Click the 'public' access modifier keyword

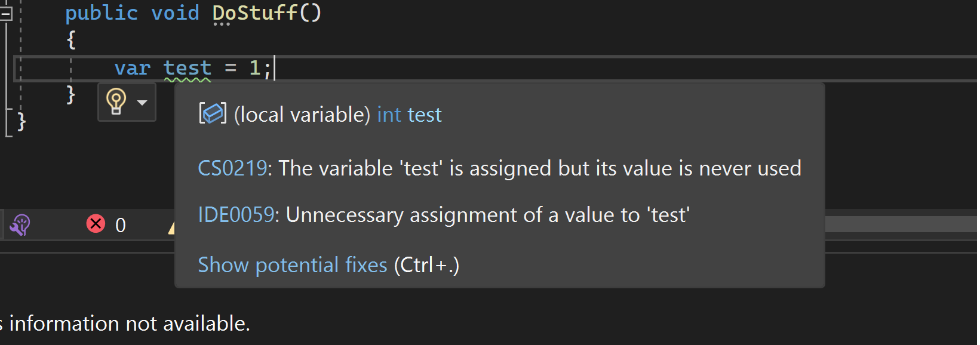click(x=101, y=13)
